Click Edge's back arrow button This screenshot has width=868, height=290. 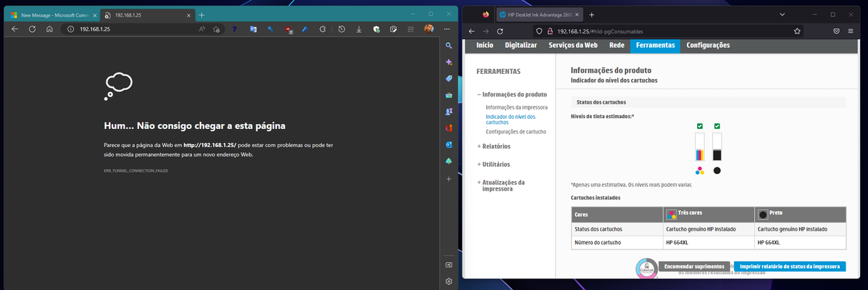[x=15, y=29]
